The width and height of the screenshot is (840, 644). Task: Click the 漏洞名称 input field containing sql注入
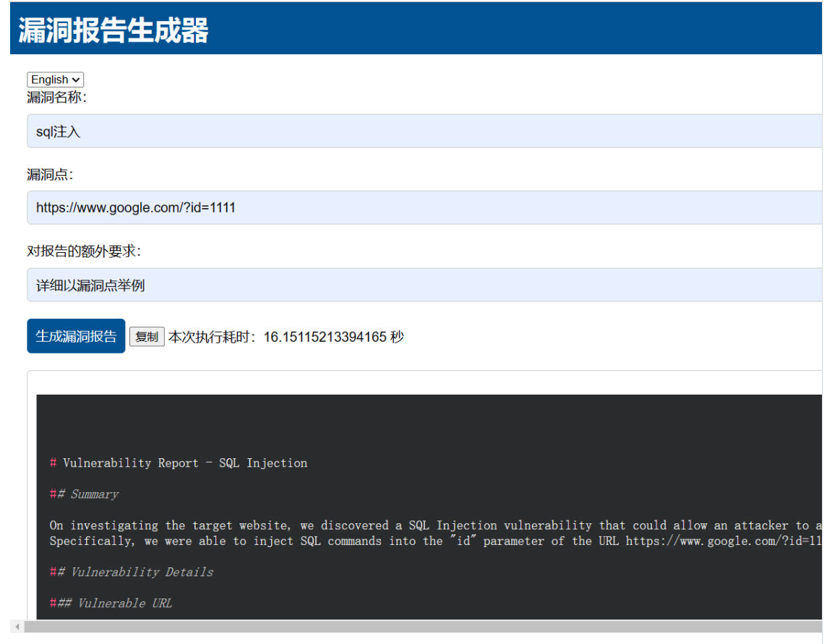pos(424,132)
